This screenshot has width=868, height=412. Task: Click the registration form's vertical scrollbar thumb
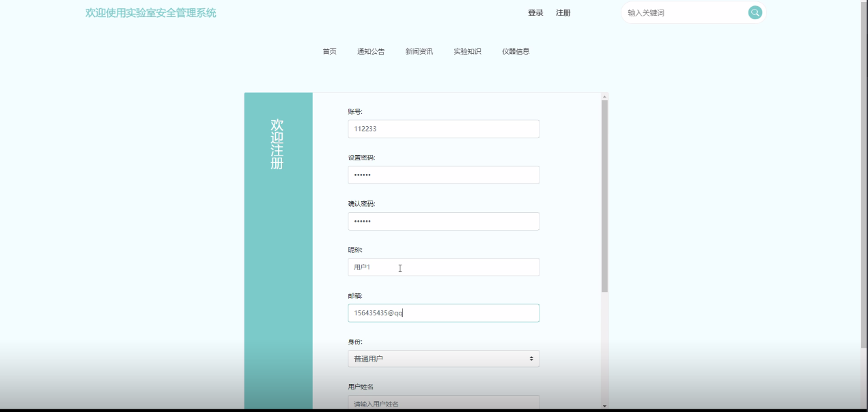pyautogui.click(x=604, y=196)
